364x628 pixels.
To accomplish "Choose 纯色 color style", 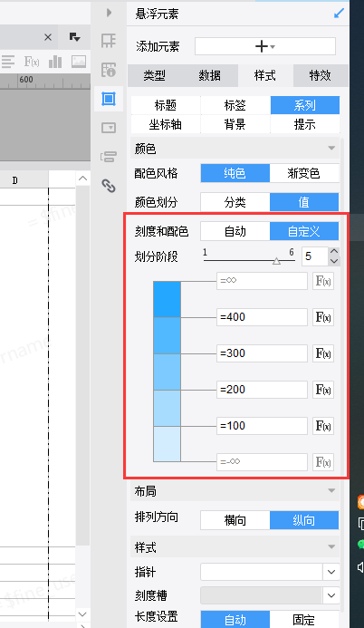I will [x=235, y=173].
